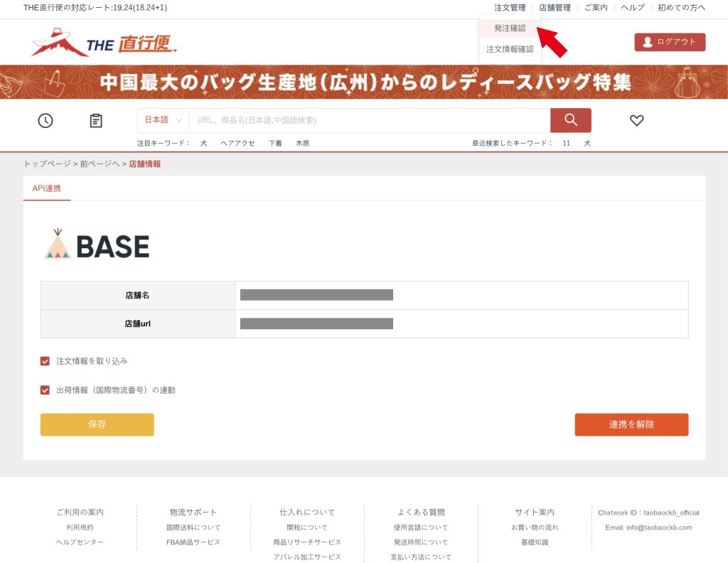Open footer link FBA納品サービス
Image resolution: width=728 pixels, height=563 pixels.
(x=193, y=542)
